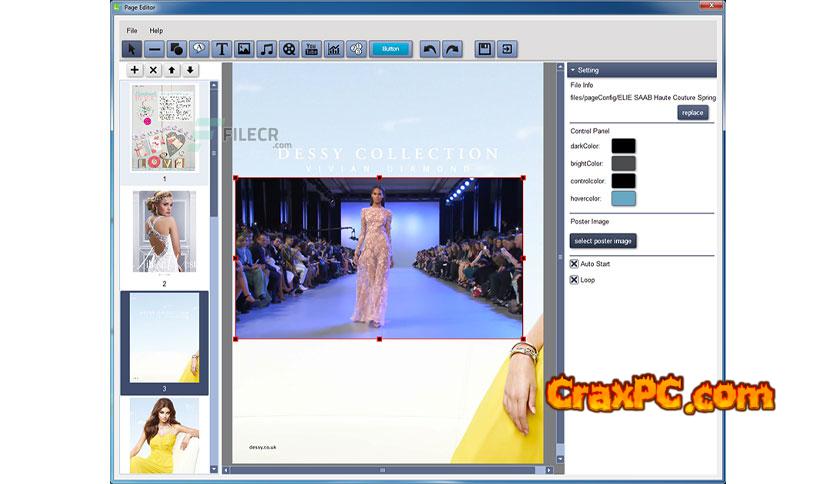Image resolution: width=836 pixels, height=484 pixels.
Task: Uncheck the Loop option
Action: click(574, 280)
